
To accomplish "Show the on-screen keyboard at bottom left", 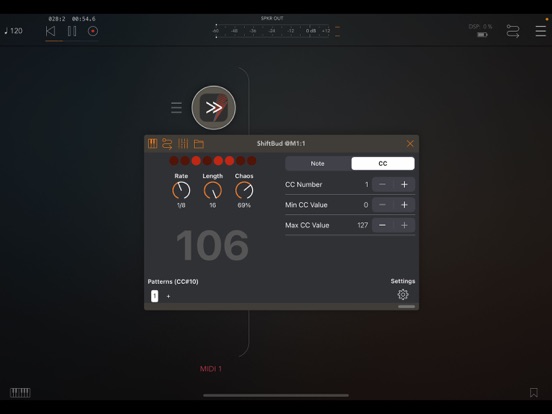I will [x=20, y=393].
